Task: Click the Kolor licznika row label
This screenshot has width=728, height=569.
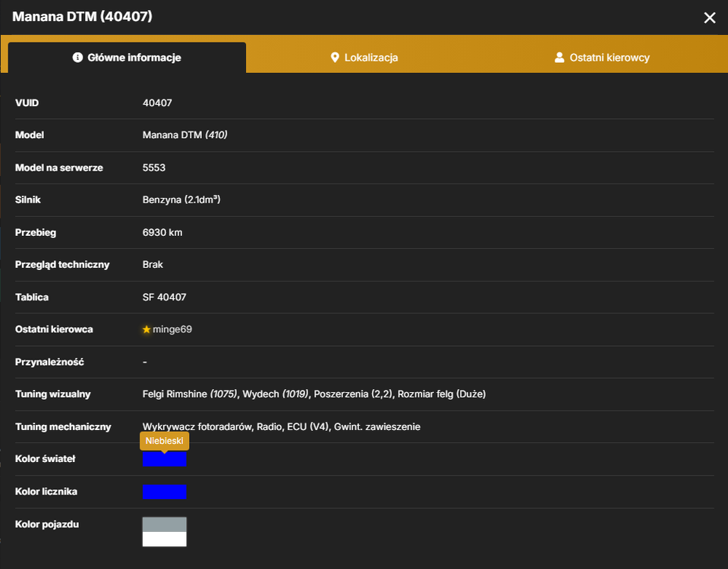Action: pyautogui.click(x=46, y=492)
